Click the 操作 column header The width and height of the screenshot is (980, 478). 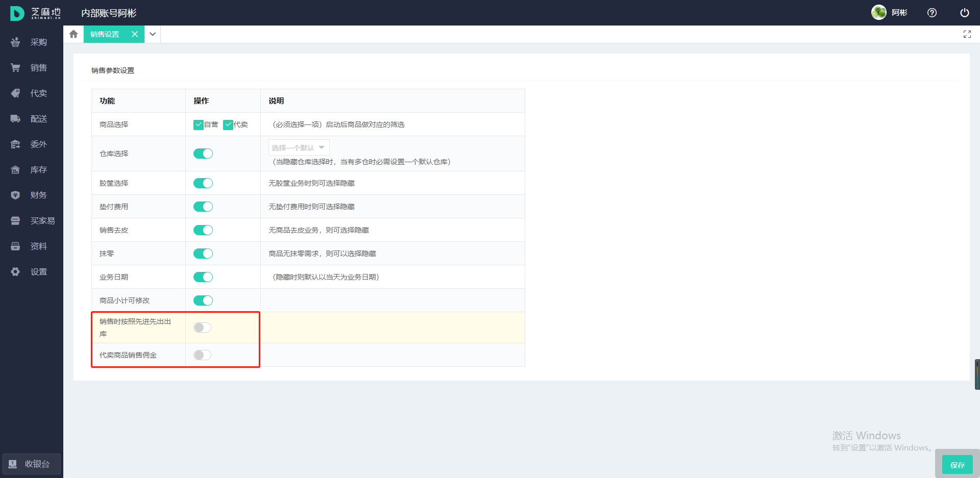pos(201,101)
